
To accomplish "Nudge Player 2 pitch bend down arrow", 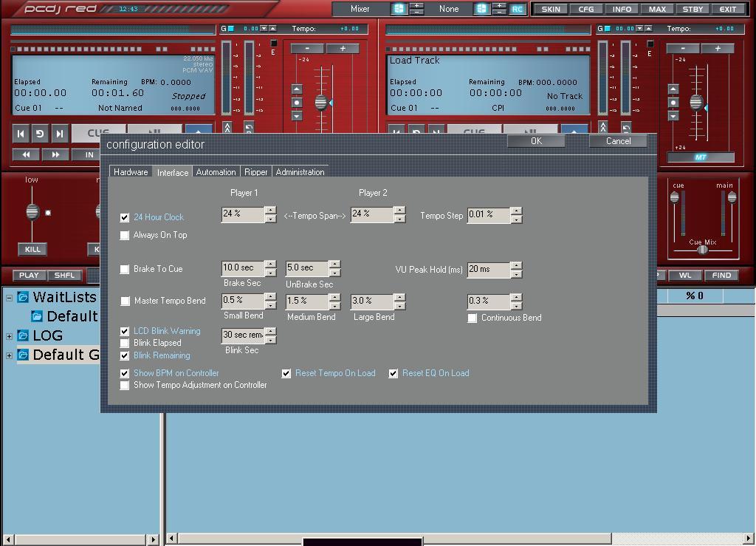I will [673, 116].
